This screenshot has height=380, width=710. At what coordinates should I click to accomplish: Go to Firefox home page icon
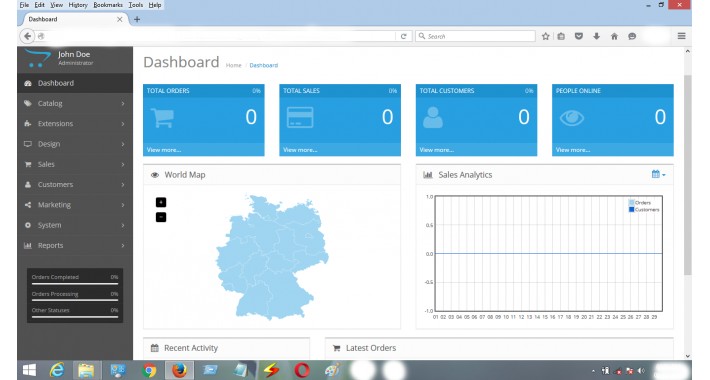click(614, 36)
